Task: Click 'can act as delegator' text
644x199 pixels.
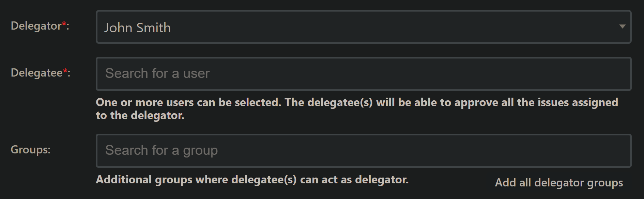Action: (x=354, y=180)
